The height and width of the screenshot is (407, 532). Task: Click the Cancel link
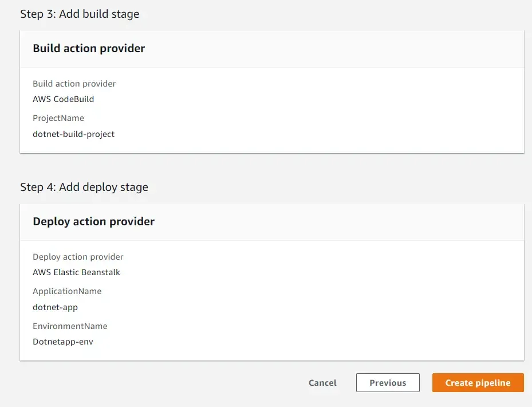point(322,382)
